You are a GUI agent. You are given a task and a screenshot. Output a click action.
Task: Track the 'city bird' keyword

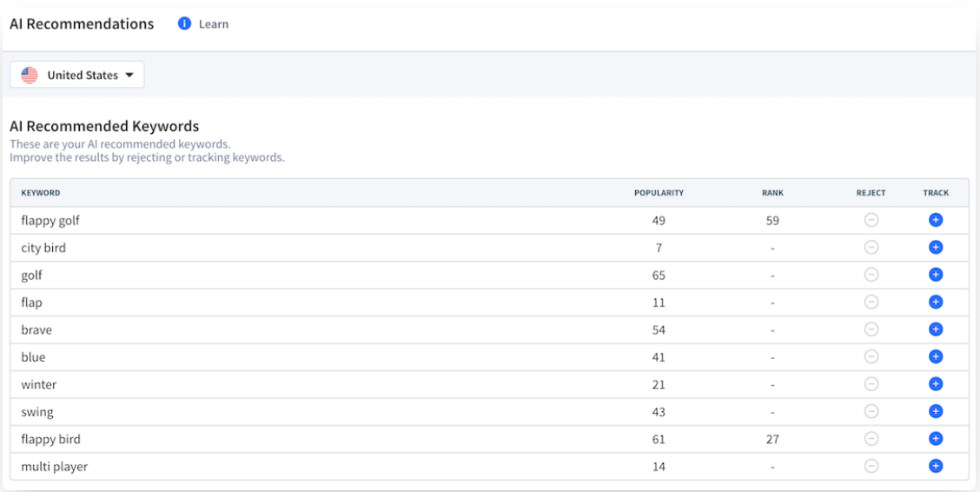[936, 248]
